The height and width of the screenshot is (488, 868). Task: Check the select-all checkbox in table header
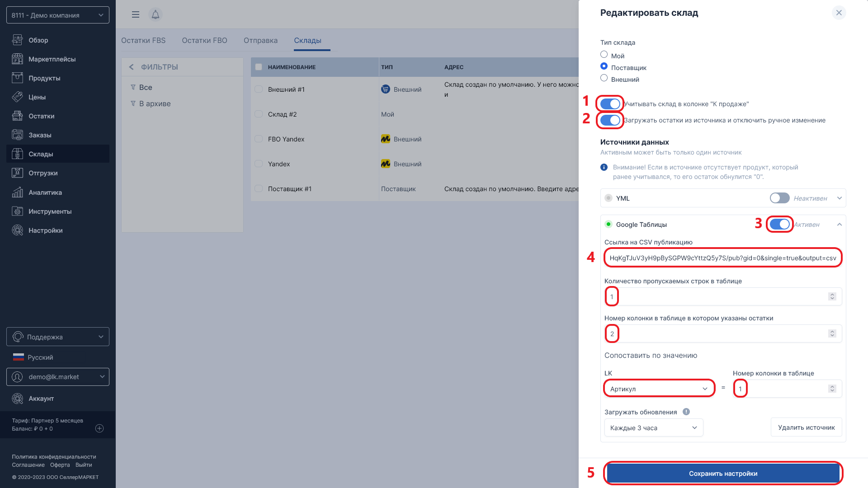(x=259, y=67)
